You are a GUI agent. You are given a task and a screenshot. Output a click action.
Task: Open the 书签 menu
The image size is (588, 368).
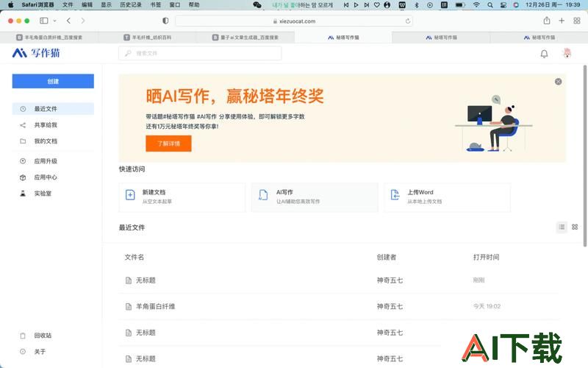(x=156, y=5)
